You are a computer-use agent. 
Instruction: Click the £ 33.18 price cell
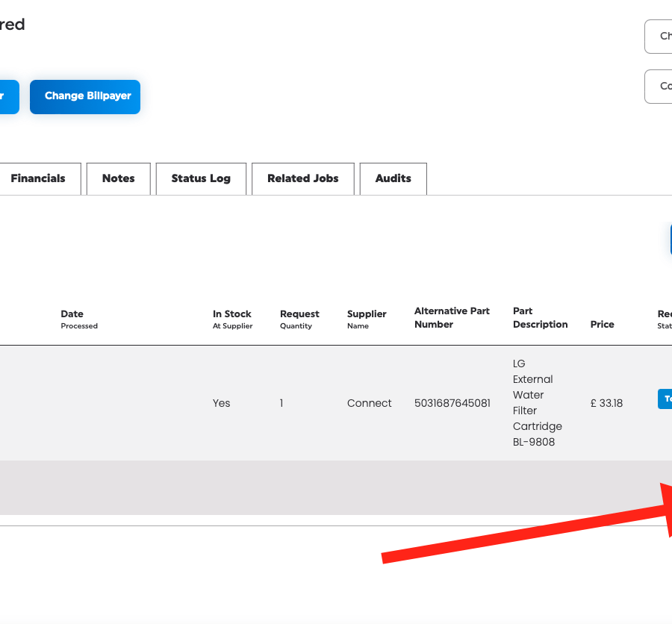point(606,403)
